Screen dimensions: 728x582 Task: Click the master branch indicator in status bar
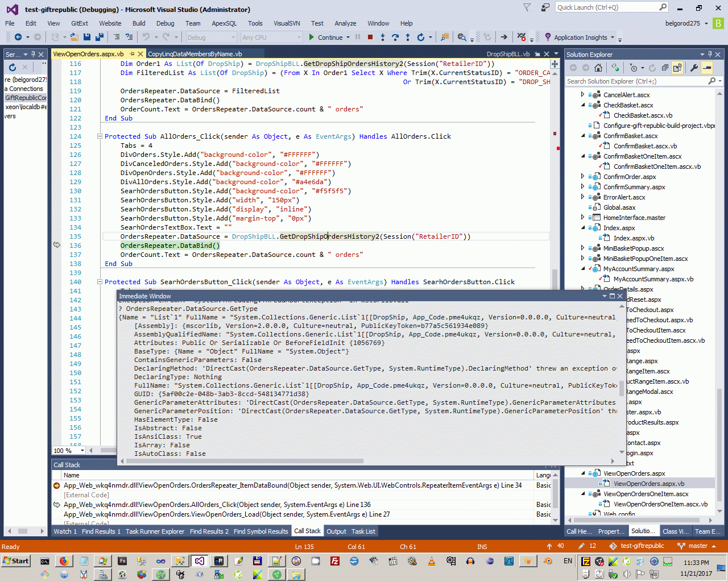coord(697,546)
